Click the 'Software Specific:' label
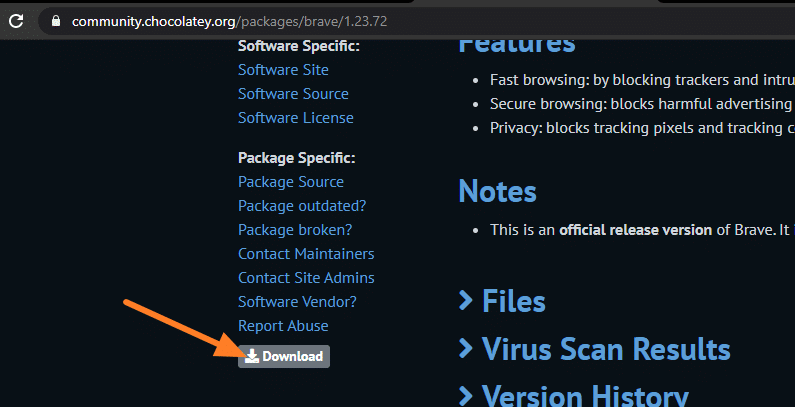 point(299,46)
